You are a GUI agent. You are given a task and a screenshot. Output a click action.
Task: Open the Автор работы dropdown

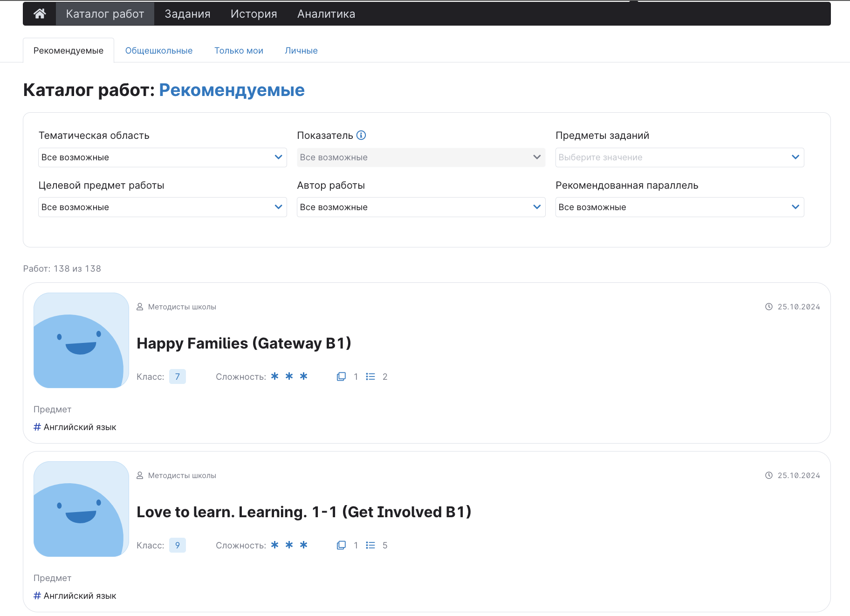[x=421, y=207]
